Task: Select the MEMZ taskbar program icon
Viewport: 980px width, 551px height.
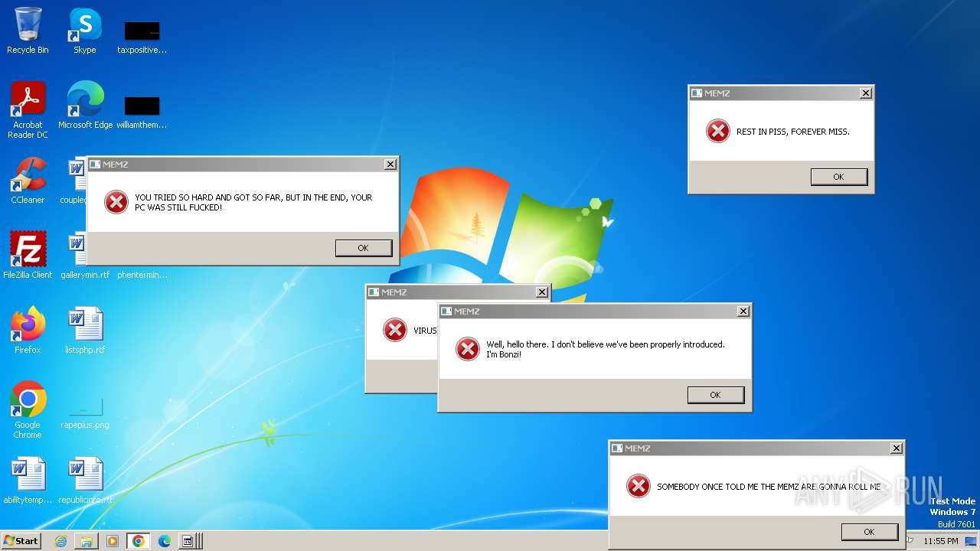Action: (188, 541)
